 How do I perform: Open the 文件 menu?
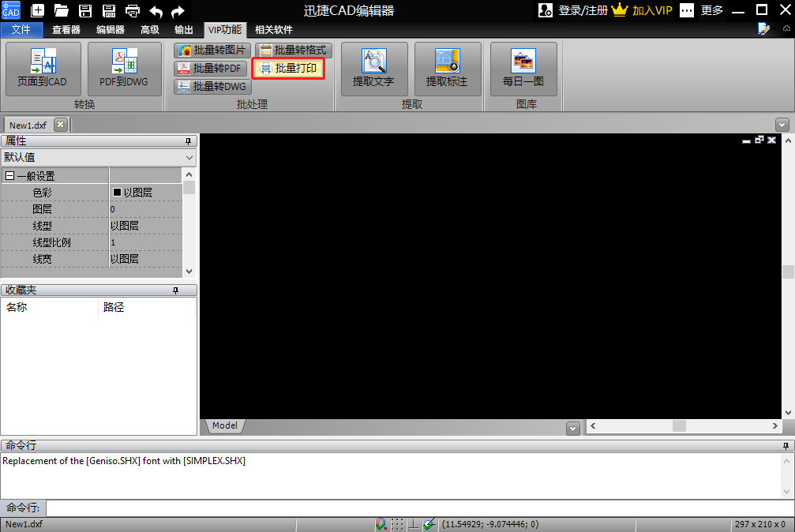tap(21, 30)
